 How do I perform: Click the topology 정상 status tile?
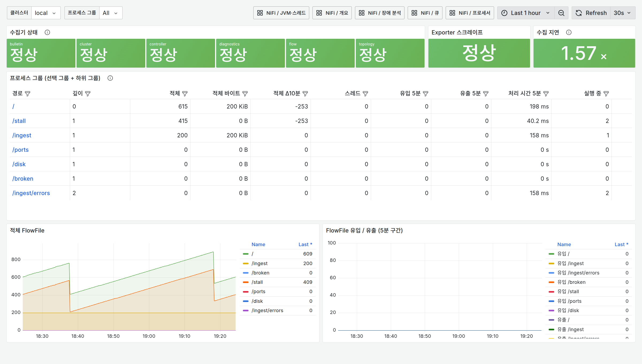point(390,53)
